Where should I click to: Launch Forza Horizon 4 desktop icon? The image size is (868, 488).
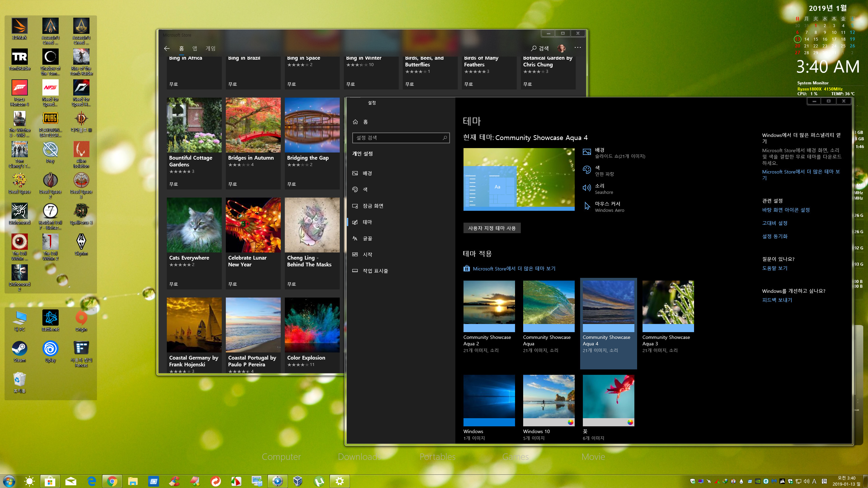[x=20, y=93]
